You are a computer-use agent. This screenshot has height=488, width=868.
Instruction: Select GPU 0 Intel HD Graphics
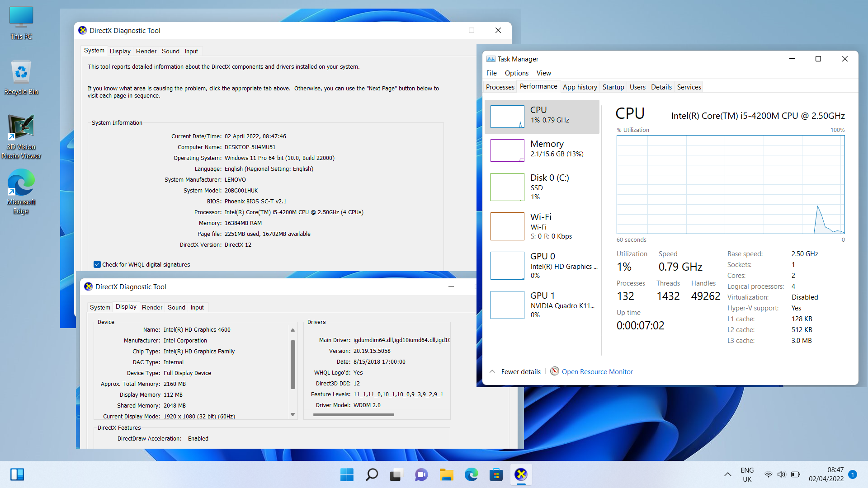tap(542, 266)
